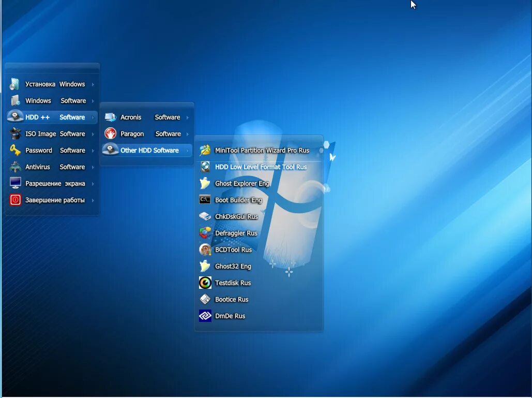Click the Windows Software box icon
The width and height of the screenshot is (532, 398).
click(15, 100)
